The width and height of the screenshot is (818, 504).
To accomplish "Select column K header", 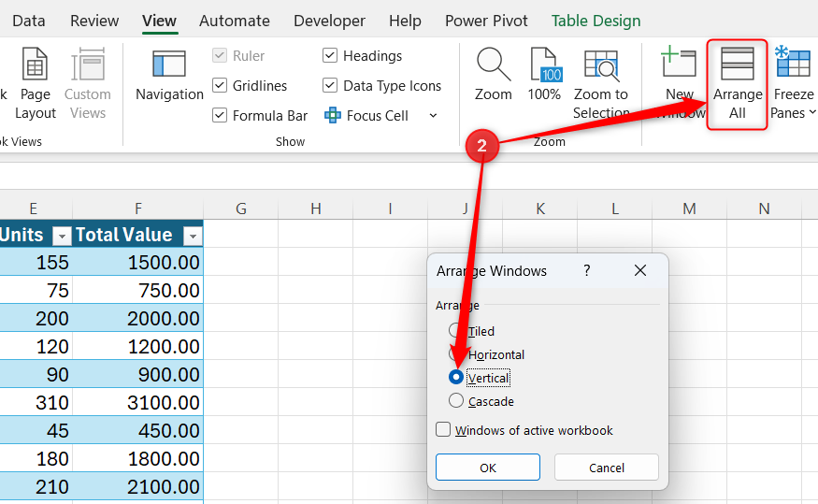I will coord(540,209).
